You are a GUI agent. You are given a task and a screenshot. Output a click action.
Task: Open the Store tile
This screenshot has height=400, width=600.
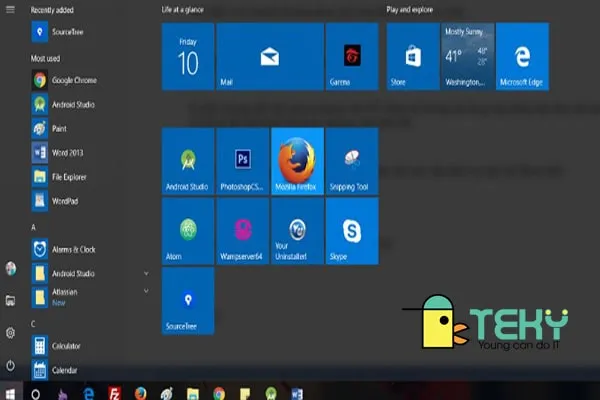tap(410, 56)
